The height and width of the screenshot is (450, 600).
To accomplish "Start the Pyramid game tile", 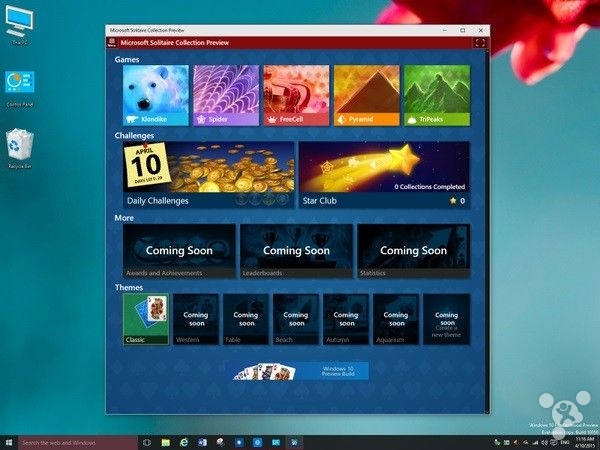I will tap(367, 95).
